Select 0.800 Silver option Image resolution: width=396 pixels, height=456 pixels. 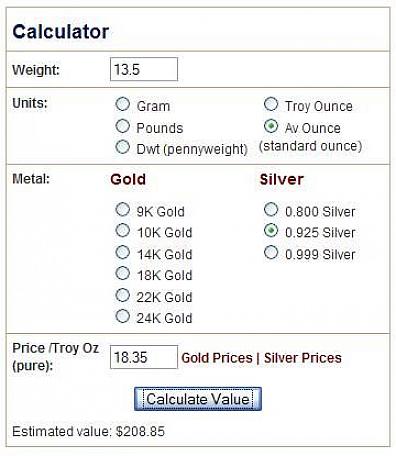[271, 210]
